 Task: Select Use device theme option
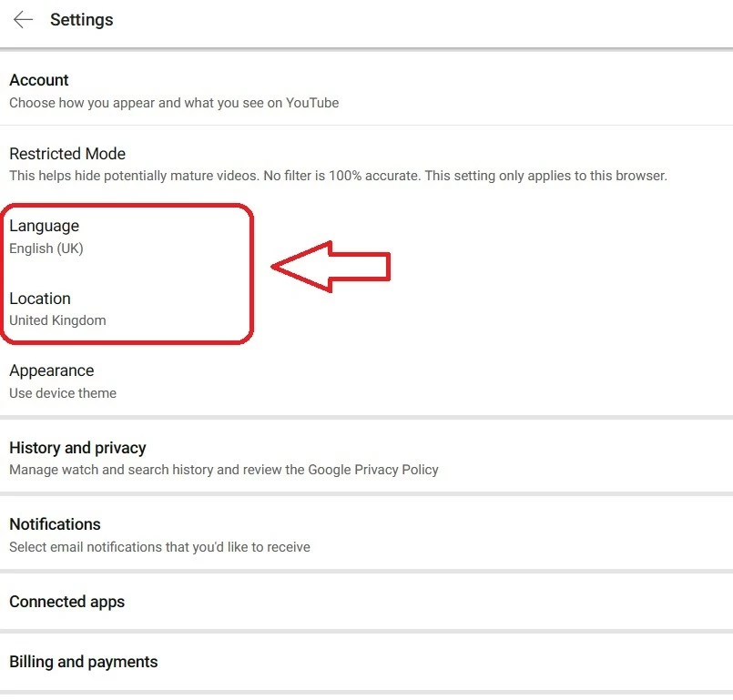coord(63,393)
